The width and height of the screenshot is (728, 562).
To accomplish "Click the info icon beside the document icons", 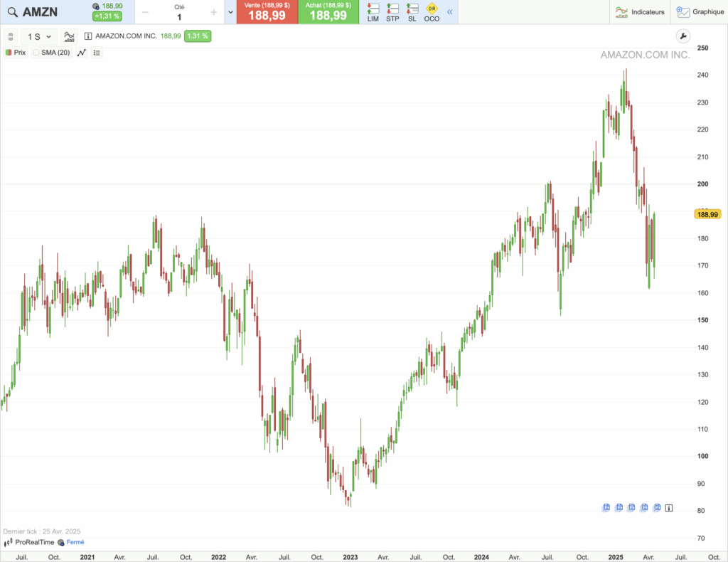I will pyautogui.click(x=669, y=508).
